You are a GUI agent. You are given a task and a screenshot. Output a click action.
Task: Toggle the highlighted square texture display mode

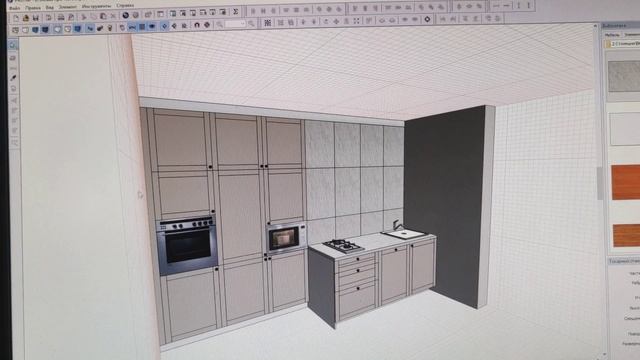[x=142, y=27]
